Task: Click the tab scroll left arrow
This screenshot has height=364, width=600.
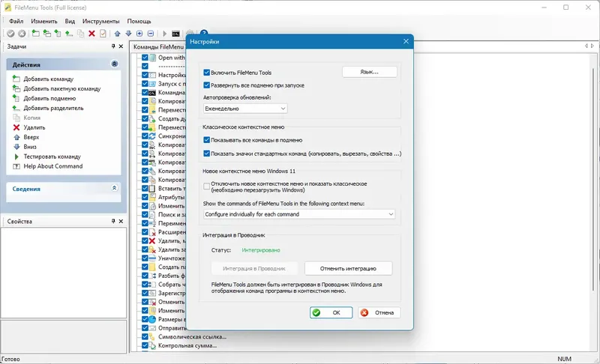Action: 586,46
